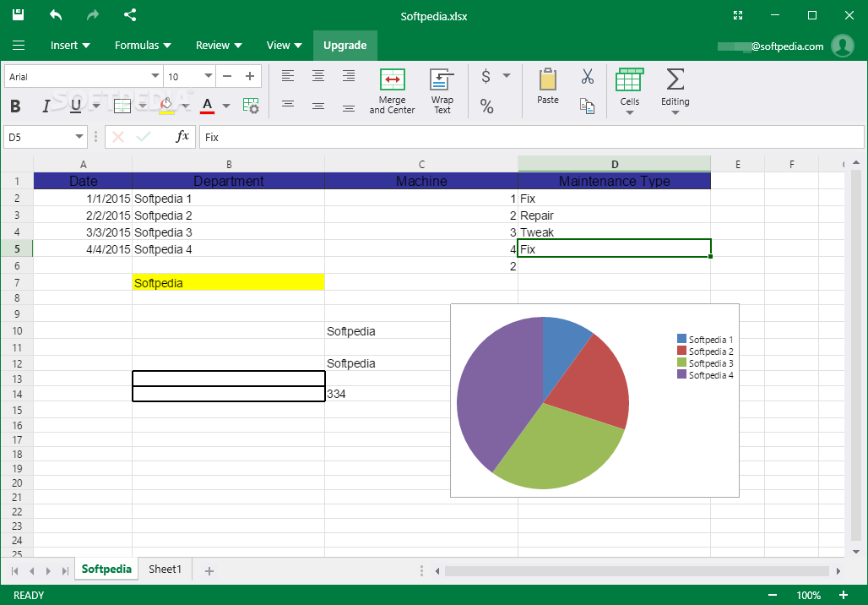
Task: Cut selection with the scissors icon
Action: pyautogui.click(x=588, y=76)
